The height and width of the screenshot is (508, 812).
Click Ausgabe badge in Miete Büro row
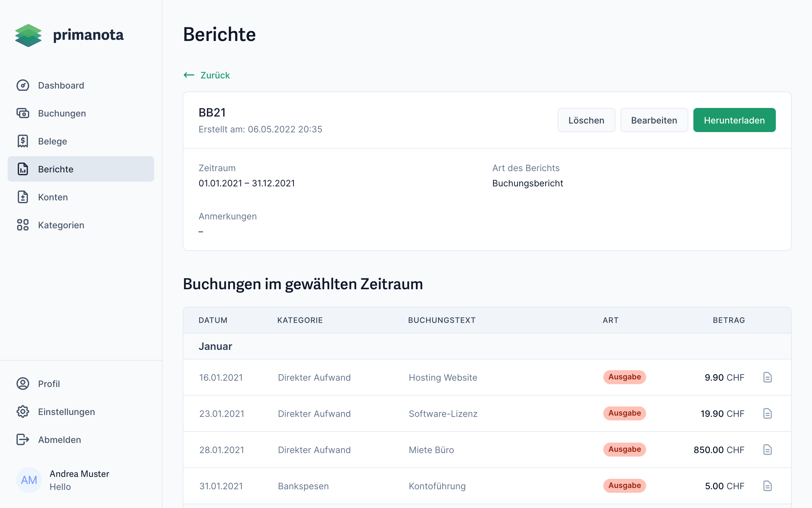coord(625,450)
